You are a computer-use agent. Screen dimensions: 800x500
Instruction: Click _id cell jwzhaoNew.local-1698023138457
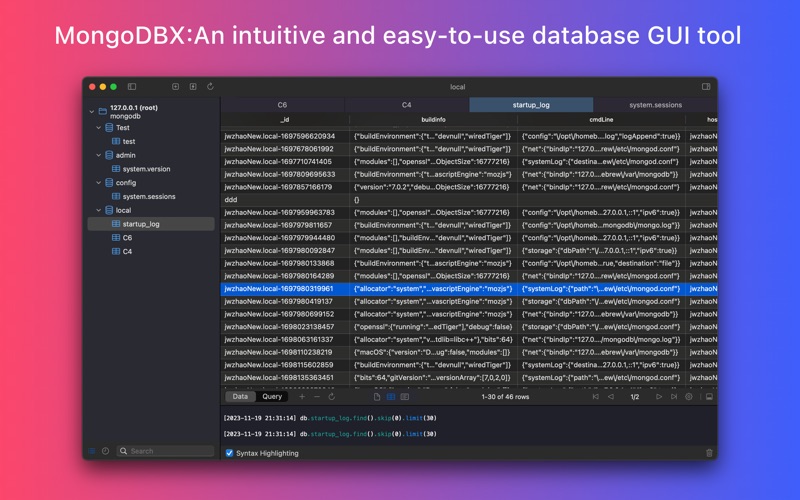285,327
